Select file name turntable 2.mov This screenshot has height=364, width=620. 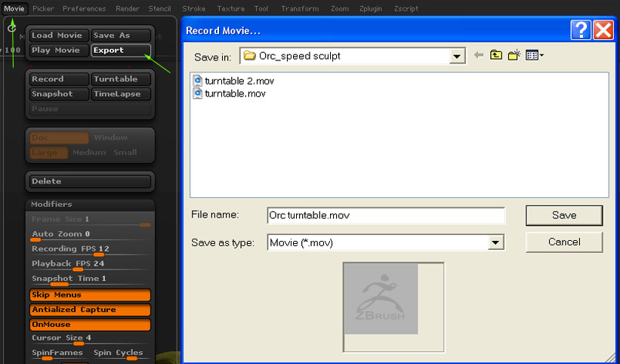coord(239,81)
